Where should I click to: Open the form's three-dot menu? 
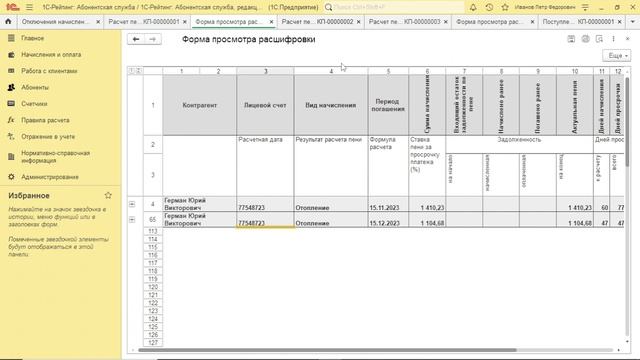(x=613, y=39)
